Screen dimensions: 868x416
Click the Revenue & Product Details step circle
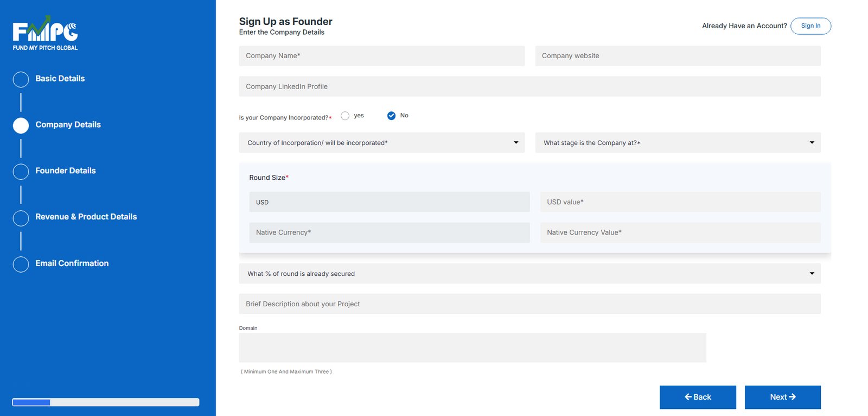coord(21,218)
